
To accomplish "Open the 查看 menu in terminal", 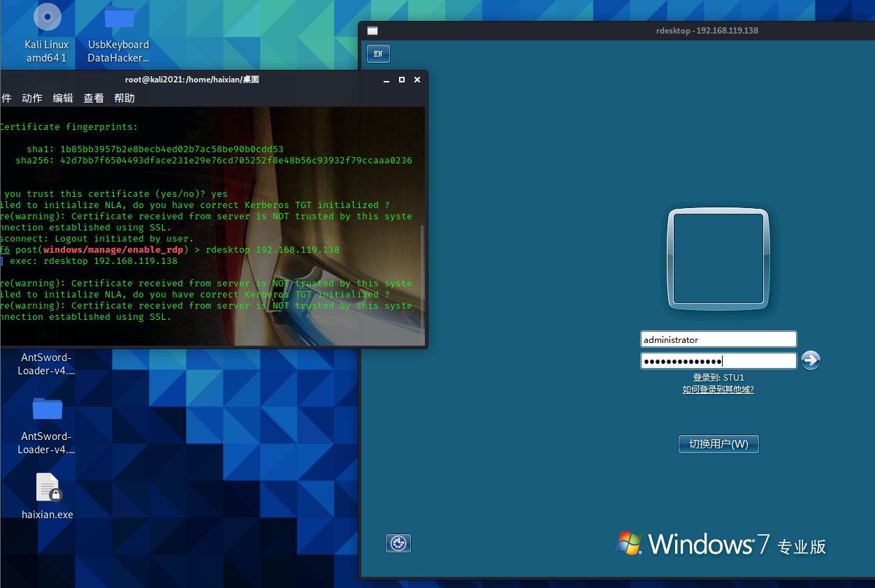I will [94, 98].
